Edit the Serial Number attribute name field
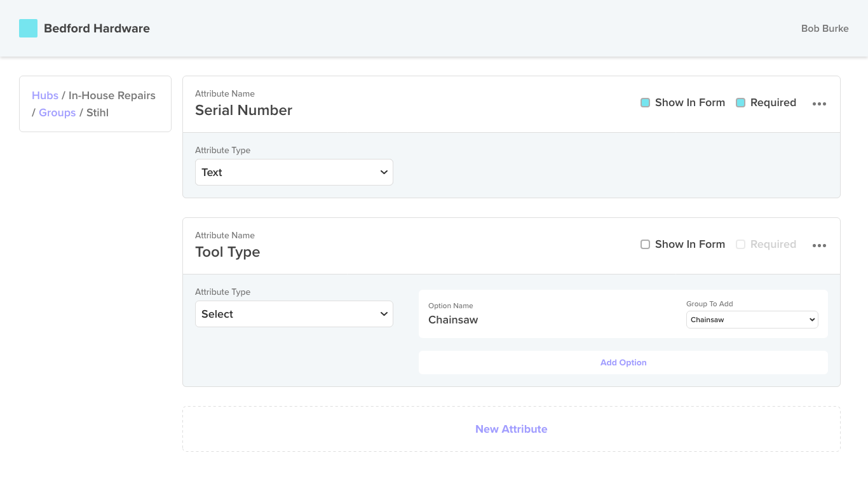Image resolution: width=868 pixels, height=488 pixels. pyautogui.click(x=243, y=111)
